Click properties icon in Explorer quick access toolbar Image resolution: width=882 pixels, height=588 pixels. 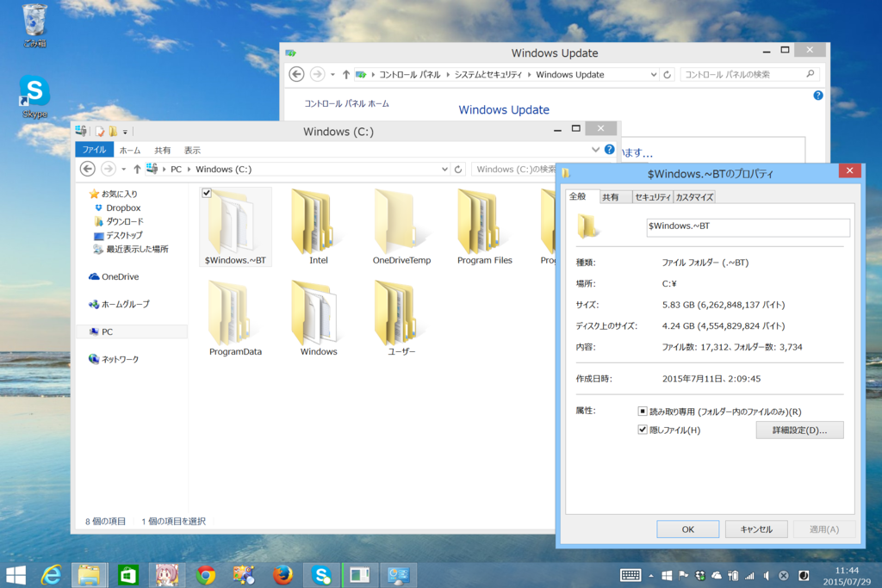[x=100, y=132]
